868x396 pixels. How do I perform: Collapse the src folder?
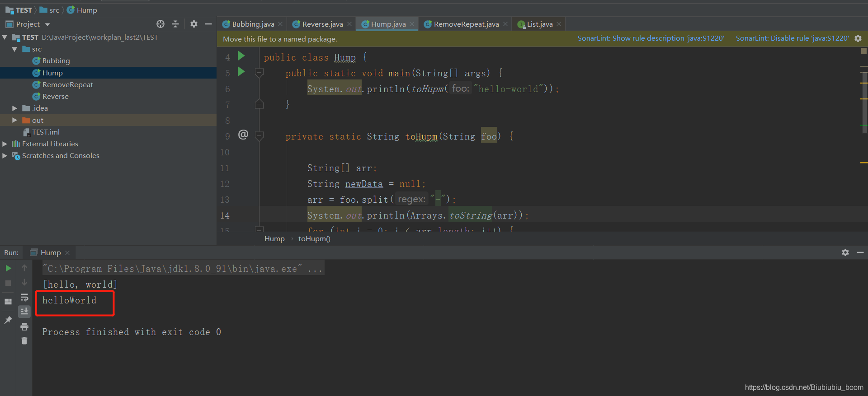pos(15,49)
